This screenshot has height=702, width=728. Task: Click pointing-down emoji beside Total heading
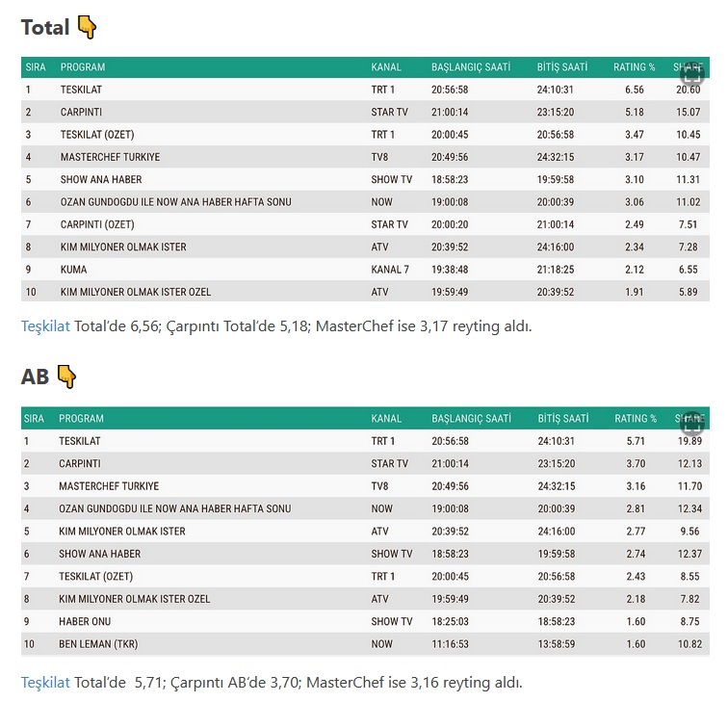(x=87, y=28)
